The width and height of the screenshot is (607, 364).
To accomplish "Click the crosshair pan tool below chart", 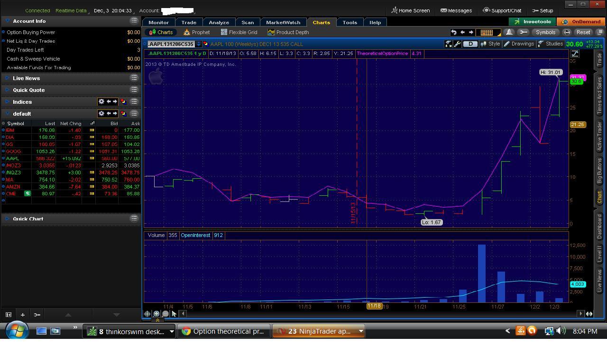I will click(x=147, y=314).
